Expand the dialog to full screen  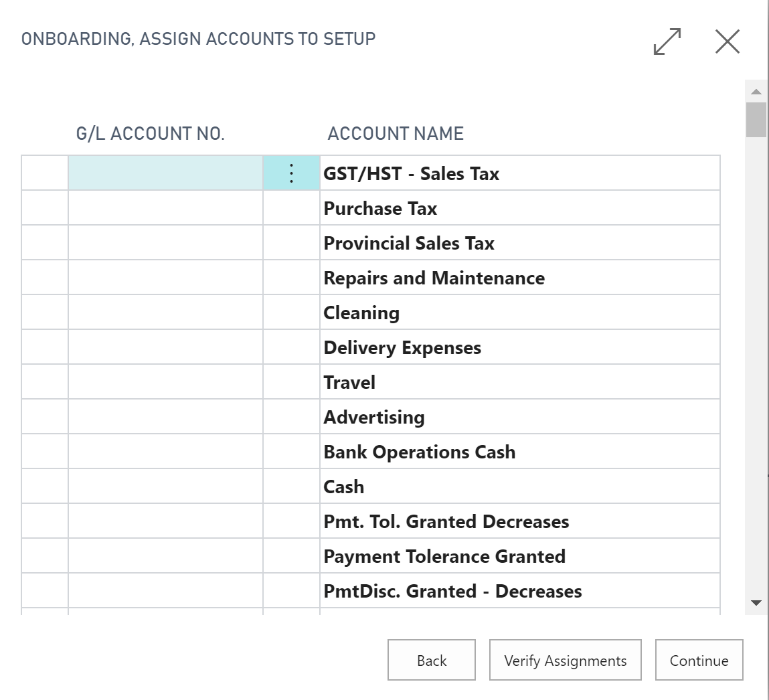tap(667, 41)
